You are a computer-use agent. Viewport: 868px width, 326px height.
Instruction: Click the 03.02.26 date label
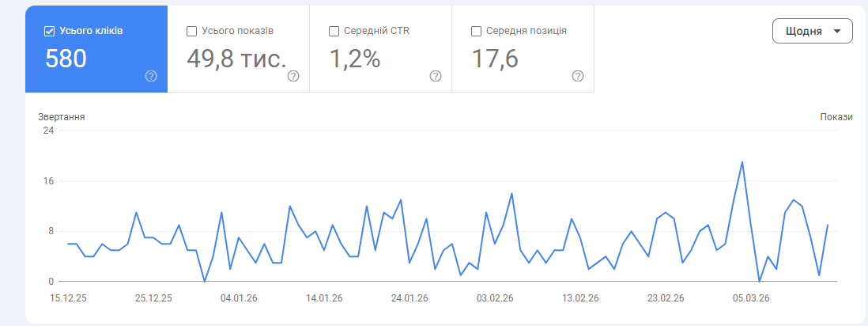(495, 298)
